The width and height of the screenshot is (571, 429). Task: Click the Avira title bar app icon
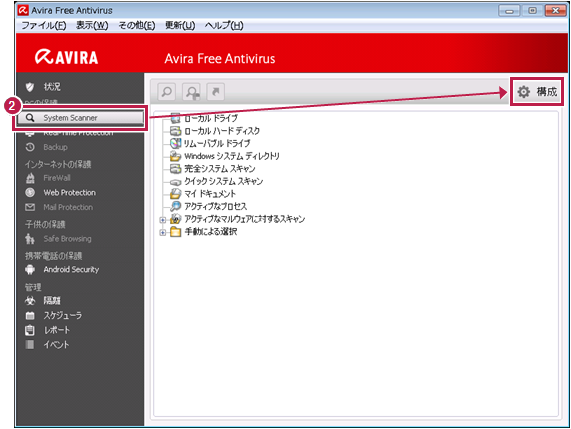[23, 10]
